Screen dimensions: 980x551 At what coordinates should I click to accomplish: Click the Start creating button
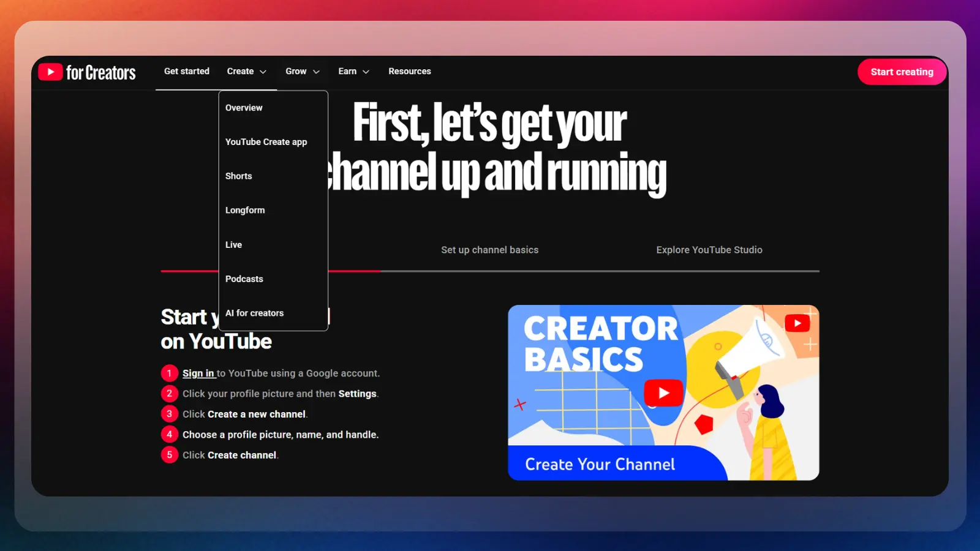902,72
